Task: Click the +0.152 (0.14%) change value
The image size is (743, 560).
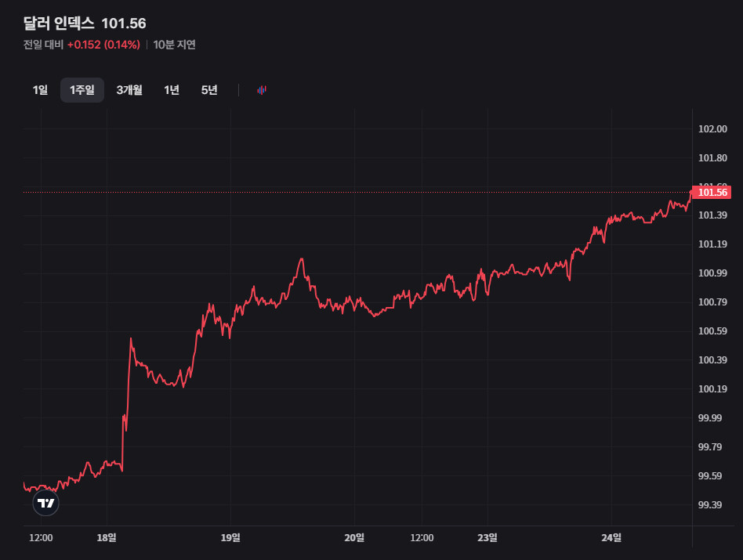Action: [x=103, y=45]
